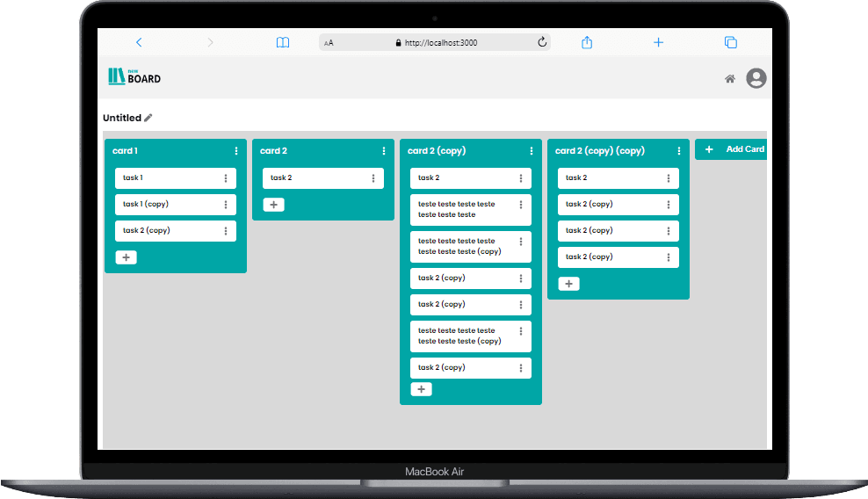The height and width of the screenshot is (499, 868).
Task: Add a task to card 1
Action: (x=127, y=257)
